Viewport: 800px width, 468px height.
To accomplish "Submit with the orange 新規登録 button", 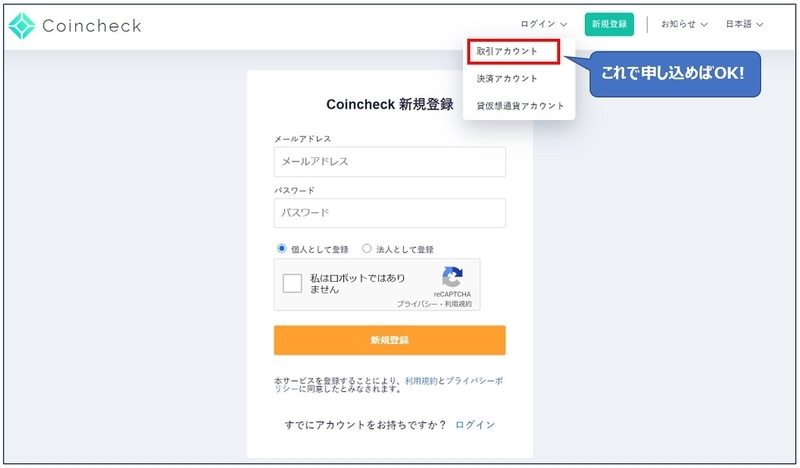I will tap(390, 340).
